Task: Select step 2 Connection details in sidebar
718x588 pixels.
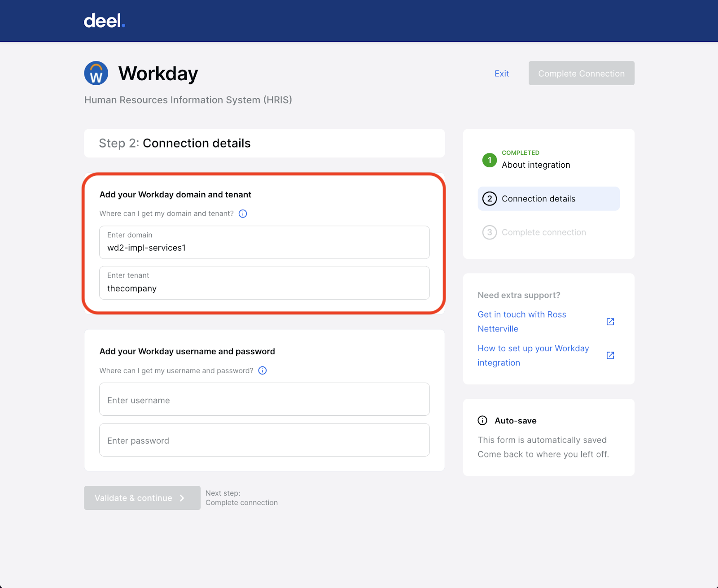Action: (x=548, y=198)
